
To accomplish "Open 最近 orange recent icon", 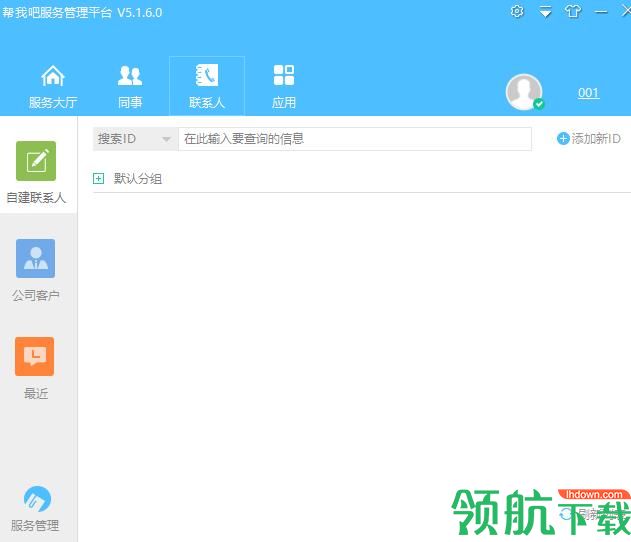I will pyautogui.click(x=35, y=357).
